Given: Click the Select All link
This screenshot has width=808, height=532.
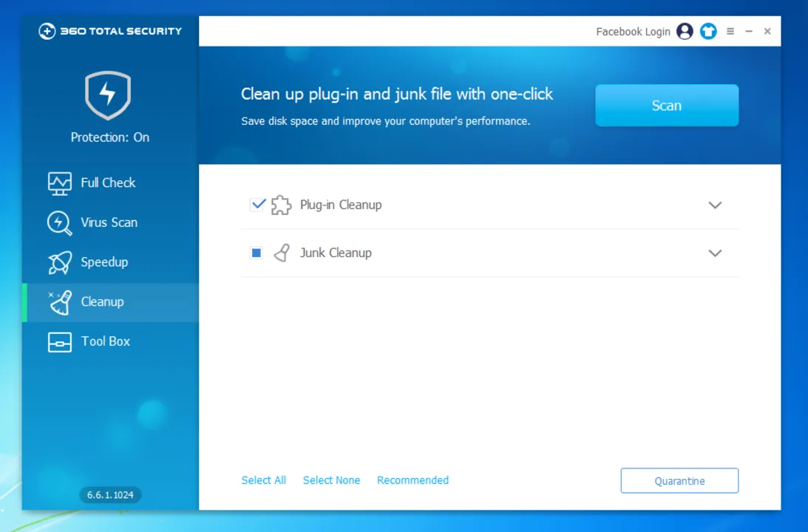Looking at the screenshot, I should click(264, 480).
